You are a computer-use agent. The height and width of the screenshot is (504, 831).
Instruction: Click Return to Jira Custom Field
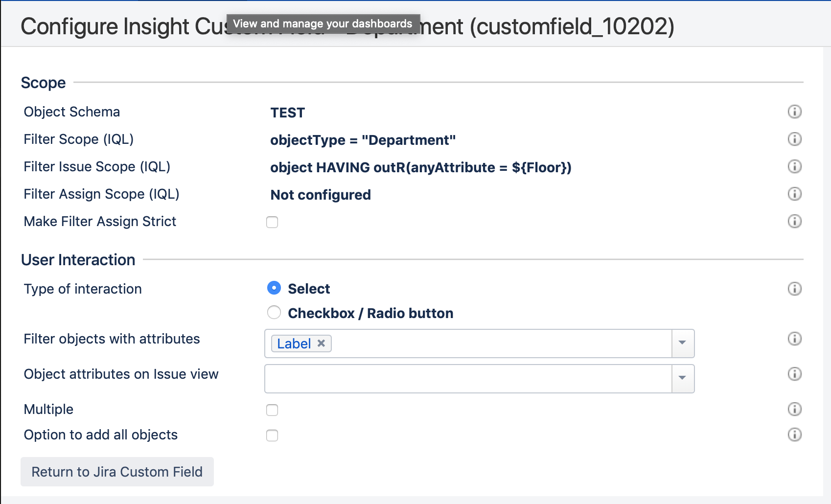point(117,471)
